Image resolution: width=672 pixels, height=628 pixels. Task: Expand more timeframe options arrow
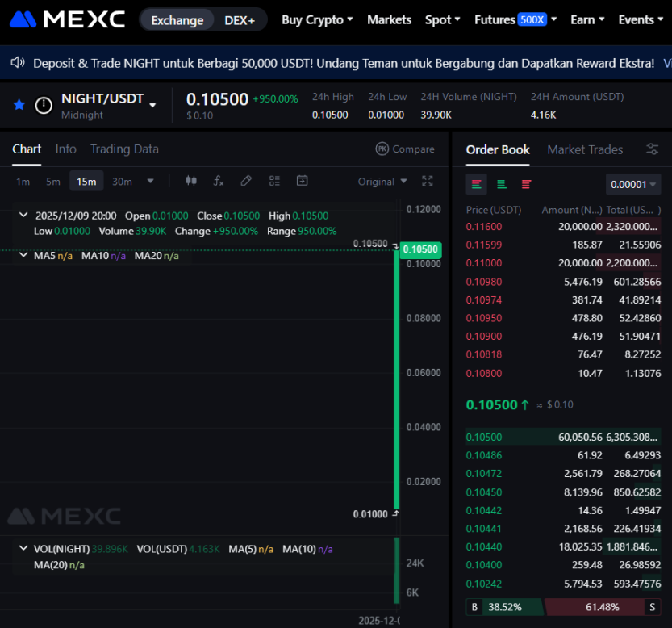coord(150,181)
